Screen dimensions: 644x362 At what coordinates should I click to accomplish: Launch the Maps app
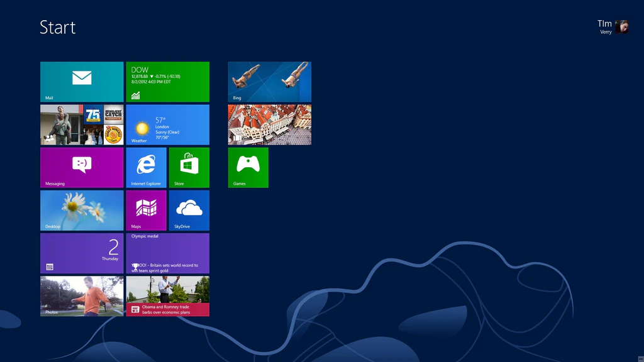146,210
